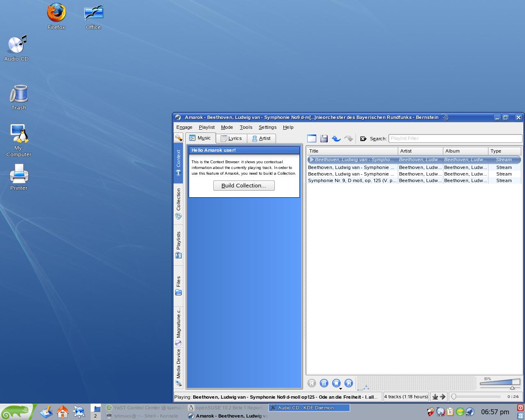The width and height of the screenshot is (525, 420).
Task: Open the Engage menu
Action: point(184,127)
